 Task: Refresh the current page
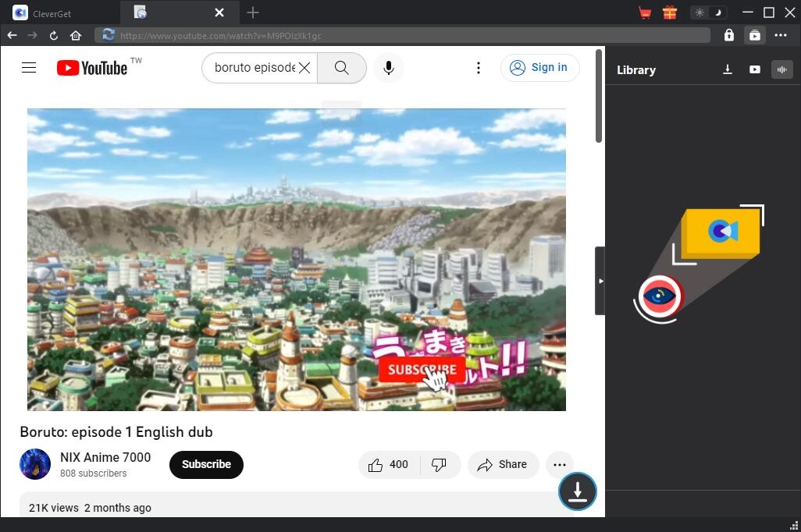point(54,35)
